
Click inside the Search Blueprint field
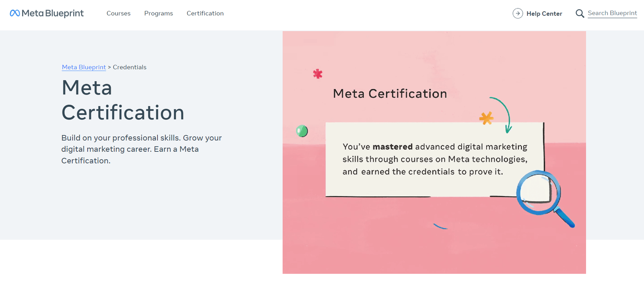tap(612, 13)
